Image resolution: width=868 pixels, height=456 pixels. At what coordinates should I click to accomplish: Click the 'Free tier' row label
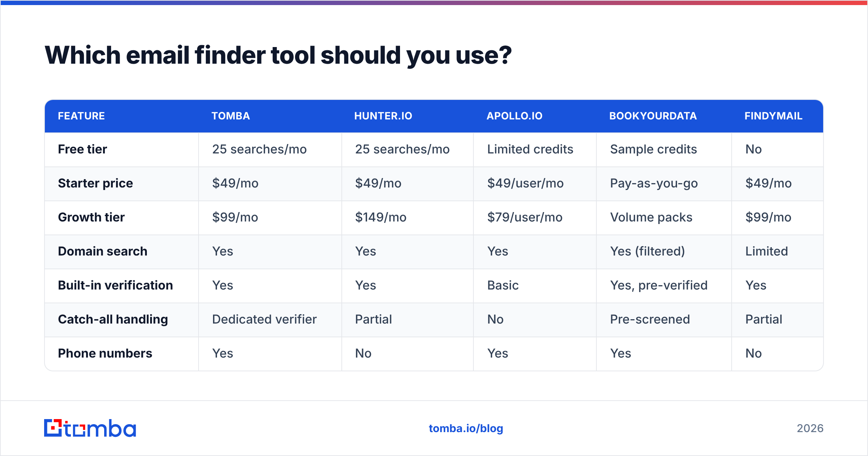pos(82,149)
